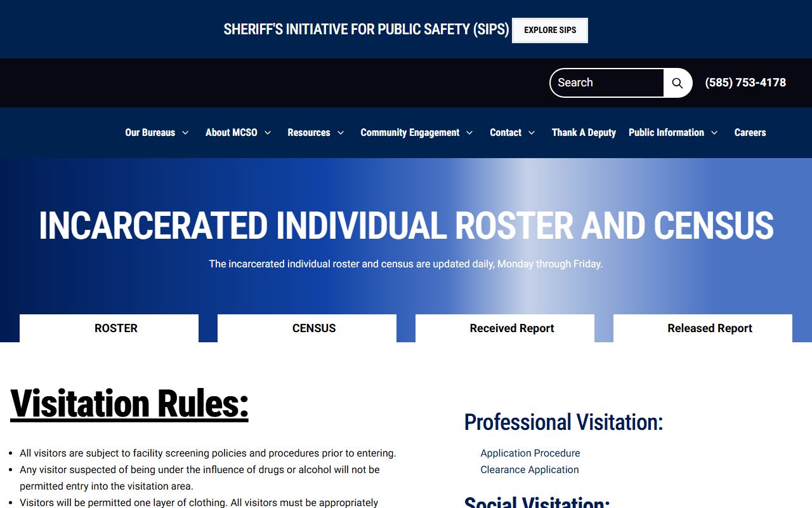Call the (585) 753-4178 phone number
Screen dimensions: 812x508
coord(745,83)
